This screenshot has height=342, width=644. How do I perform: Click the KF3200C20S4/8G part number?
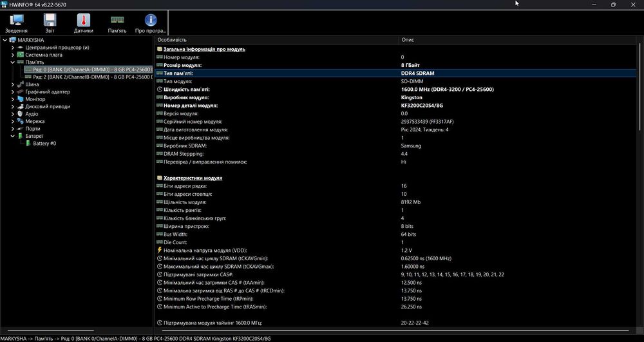point(422,106)
